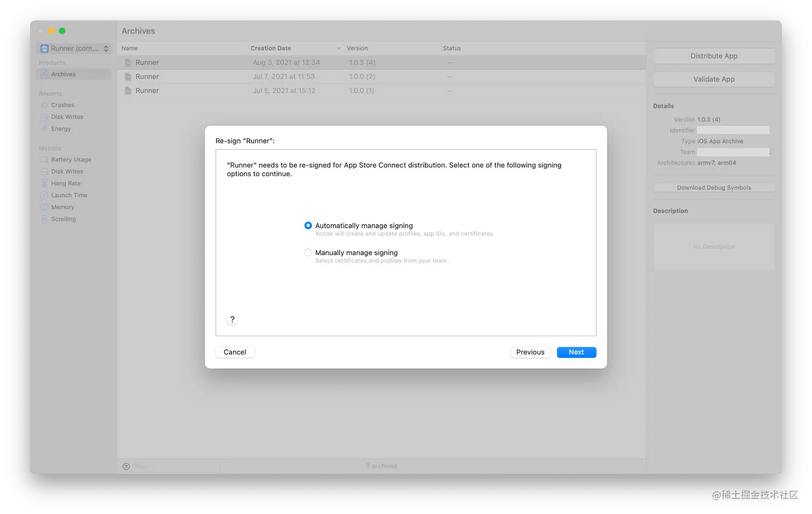Click Validate App button
Screen dimensions: 812x514
pyautogui.click(x=714, y=79)
